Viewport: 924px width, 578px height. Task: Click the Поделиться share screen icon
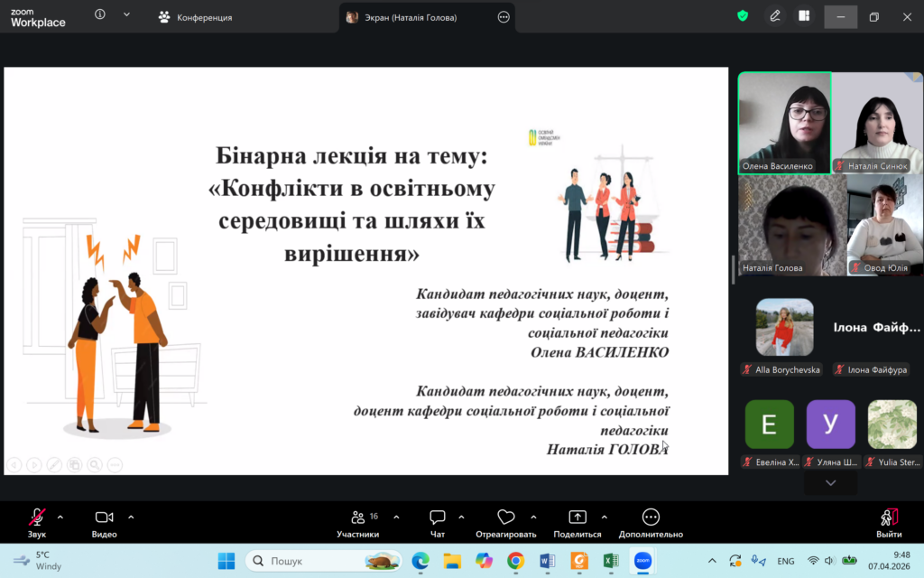click(577, 518)
